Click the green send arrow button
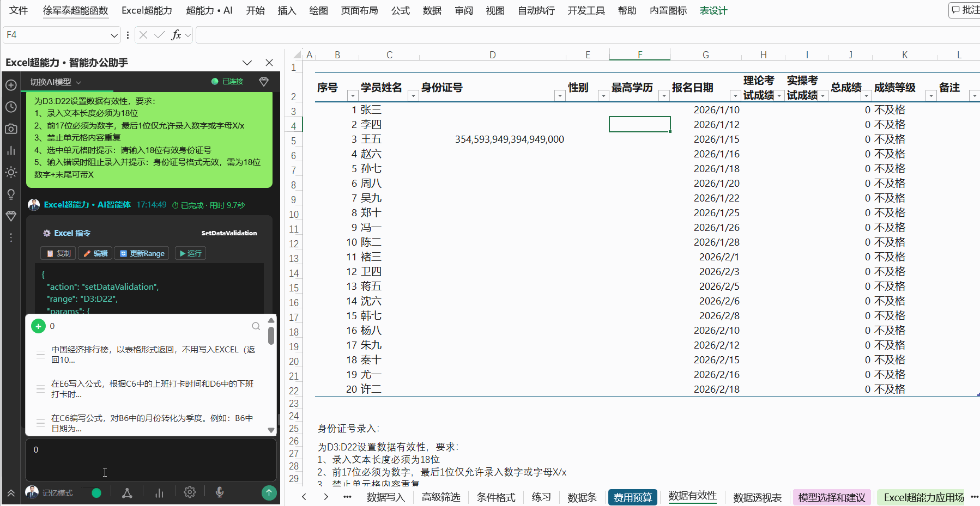Screen dimensions: 980x506 tap(269, 492)
